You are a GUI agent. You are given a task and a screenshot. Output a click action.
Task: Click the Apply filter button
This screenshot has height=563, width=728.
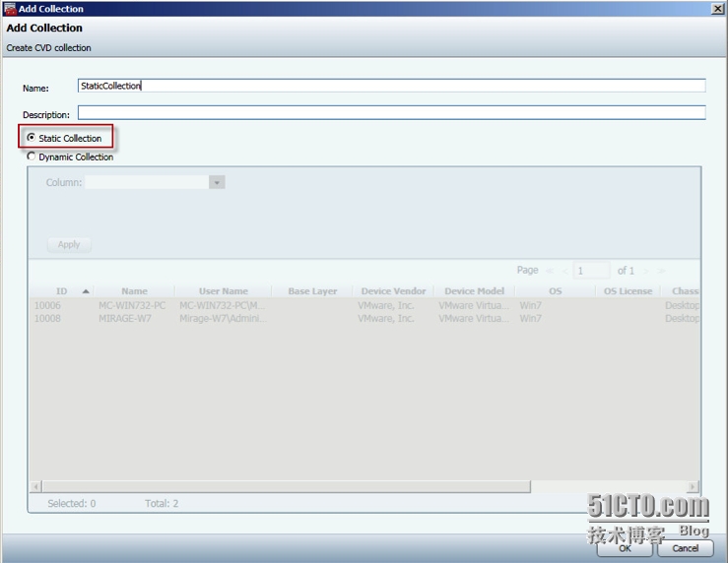click(x=69, y=244)
